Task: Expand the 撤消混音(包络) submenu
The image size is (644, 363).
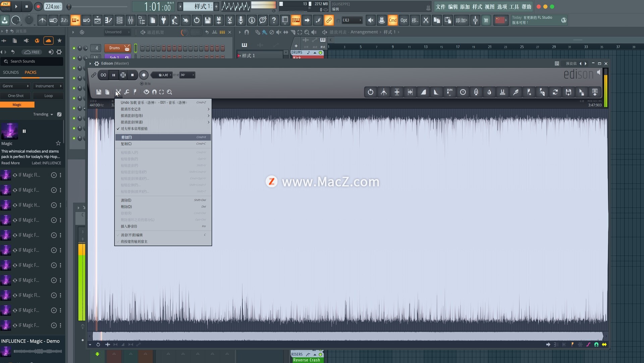Action: [x=163, y=116]
